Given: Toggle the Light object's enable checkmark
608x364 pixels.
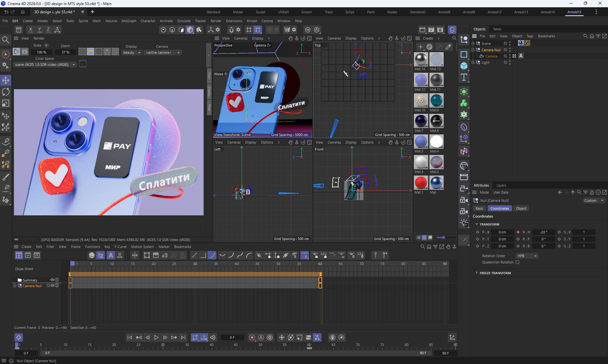Looking at the screenshot, I should point(505,63).
